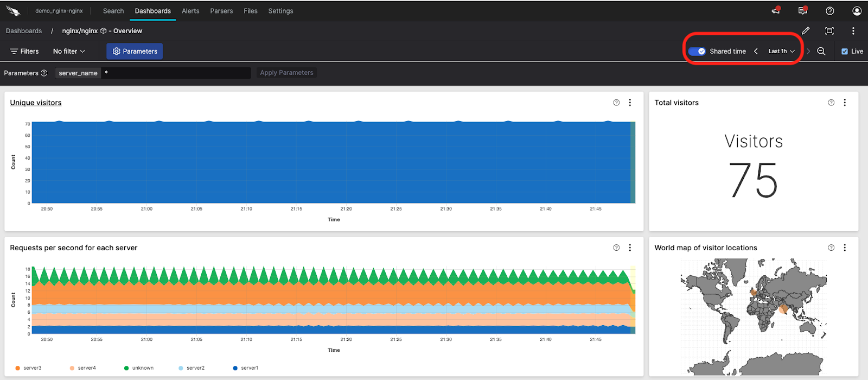Image resolution: width=868 pixels, height=380 pixels.
Task: Toggle server3 series in chart legend
Action: (x=28, y=368)
